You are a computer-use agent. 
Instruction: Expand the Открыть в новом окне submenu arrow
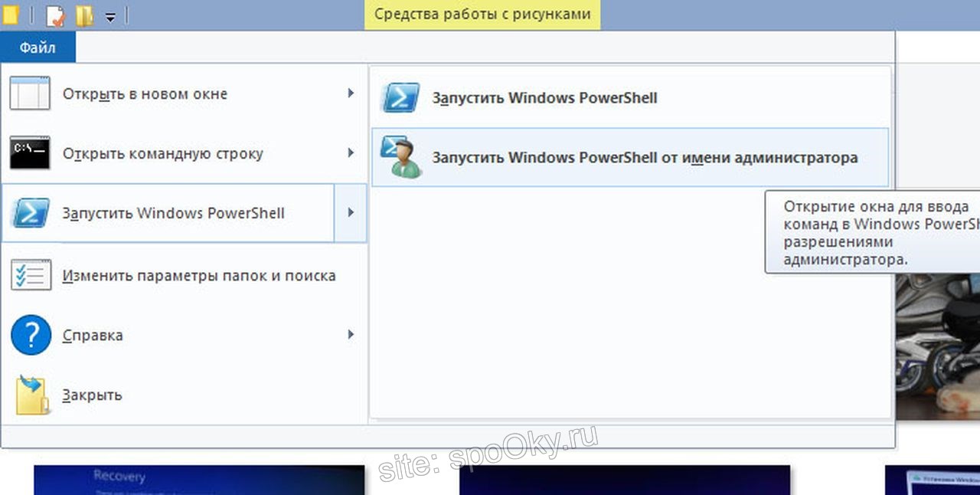tap(351, 93)
